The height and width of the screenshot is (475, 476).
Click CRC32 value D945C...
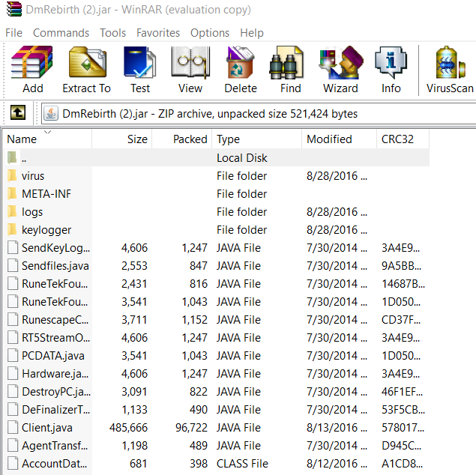pyautogui.click(x=401, y=445)
